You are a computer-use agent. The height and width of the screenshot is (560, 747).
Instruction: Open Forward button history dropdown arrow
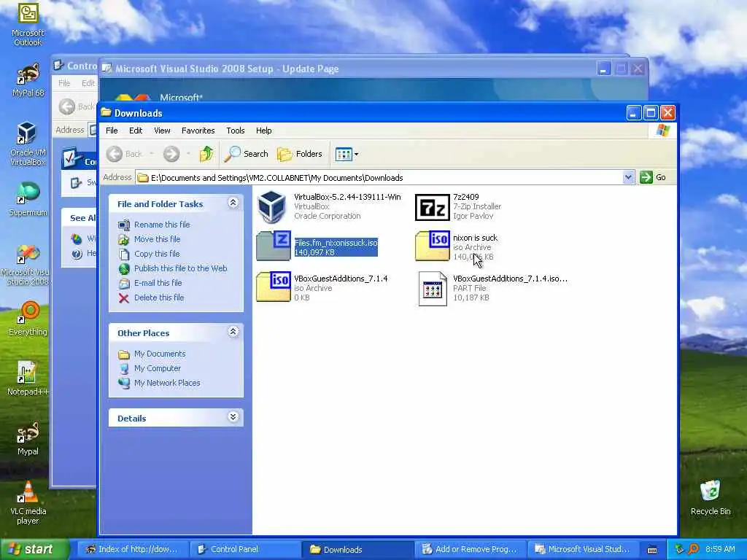click(189, 154)
